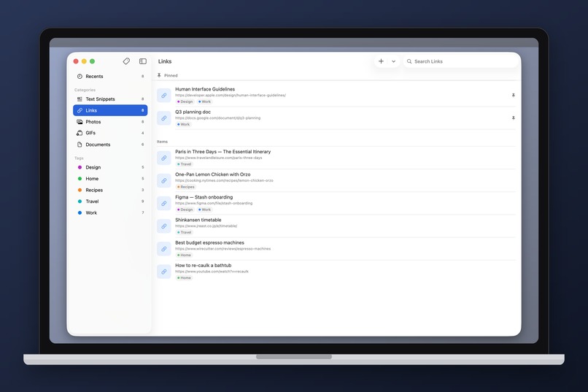Select Best budget espresso machines title
The image size is (588, 392).
coord(209,242)
